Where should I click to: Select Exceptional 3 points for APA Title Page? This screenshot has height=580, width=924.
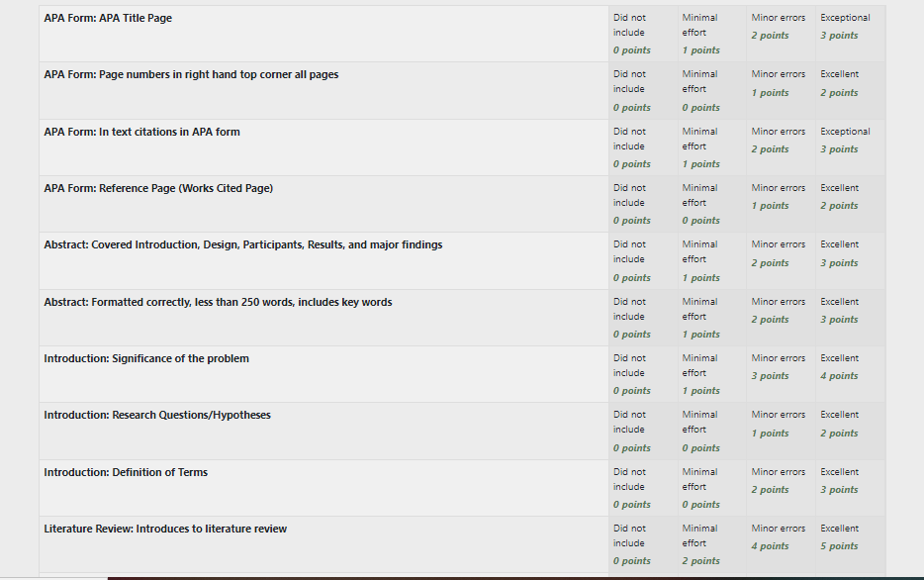coord(851,34)
